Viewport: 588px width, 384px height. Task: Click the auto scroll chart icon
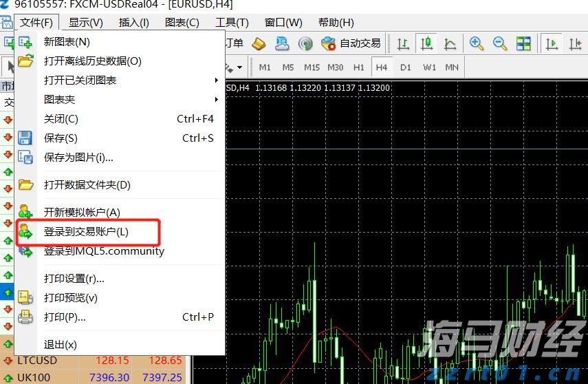point(551,43)
